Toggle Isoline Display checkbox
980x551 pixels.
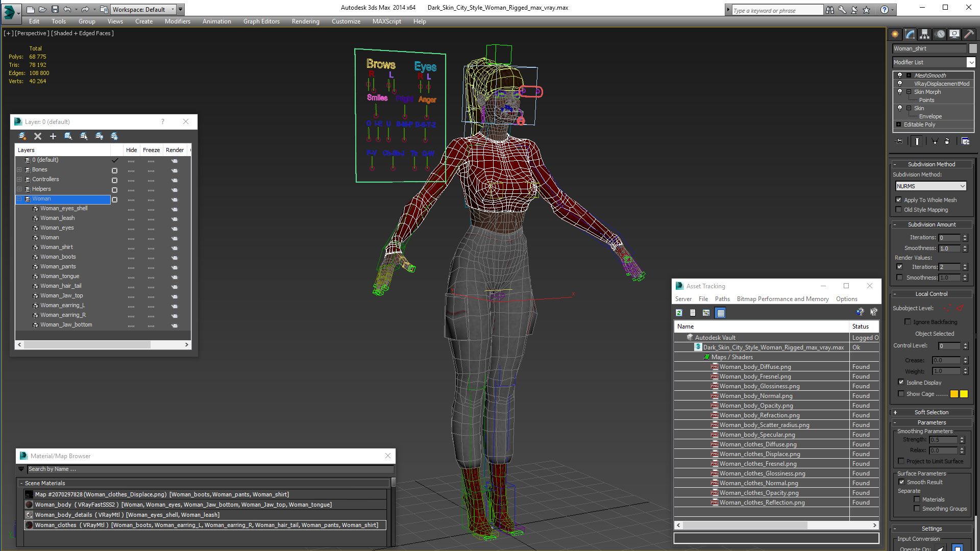(x=901, y=382)
